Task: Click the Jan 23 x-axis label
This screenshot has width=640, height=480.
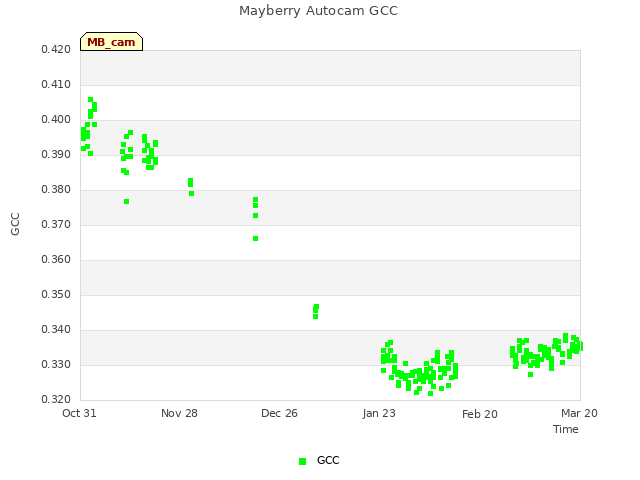Action: 379,413
